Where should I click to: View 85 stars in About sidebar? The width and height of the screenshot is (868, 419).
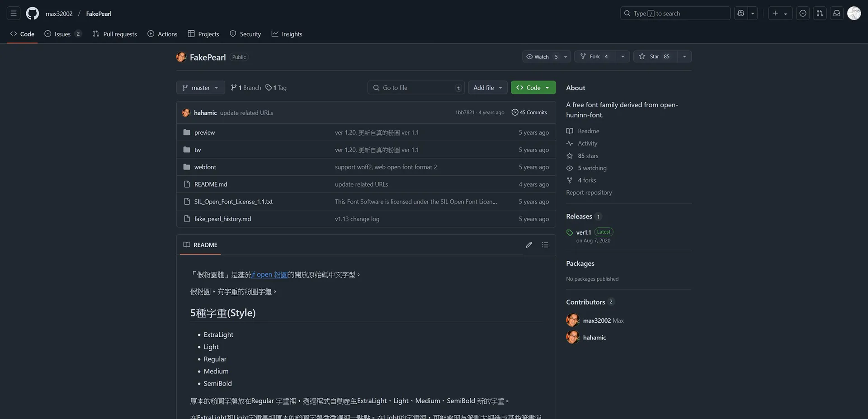click(x=582, y=155)
